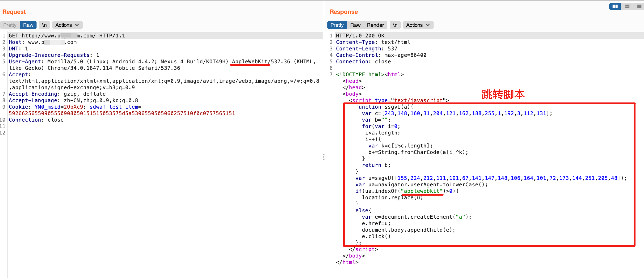Click 'e.click()' line
Screen dimensions: 644x278
click(376, 237)
